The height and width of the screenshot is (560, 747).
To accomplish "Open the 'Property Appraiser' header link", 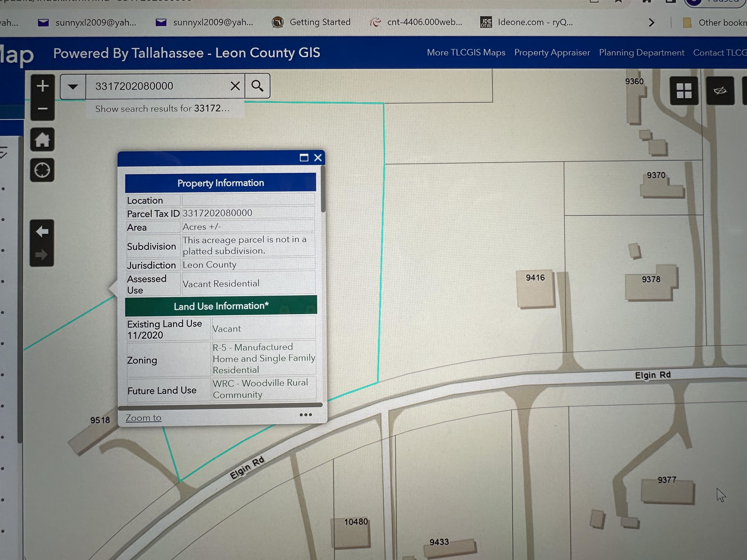I will [552, 53].
